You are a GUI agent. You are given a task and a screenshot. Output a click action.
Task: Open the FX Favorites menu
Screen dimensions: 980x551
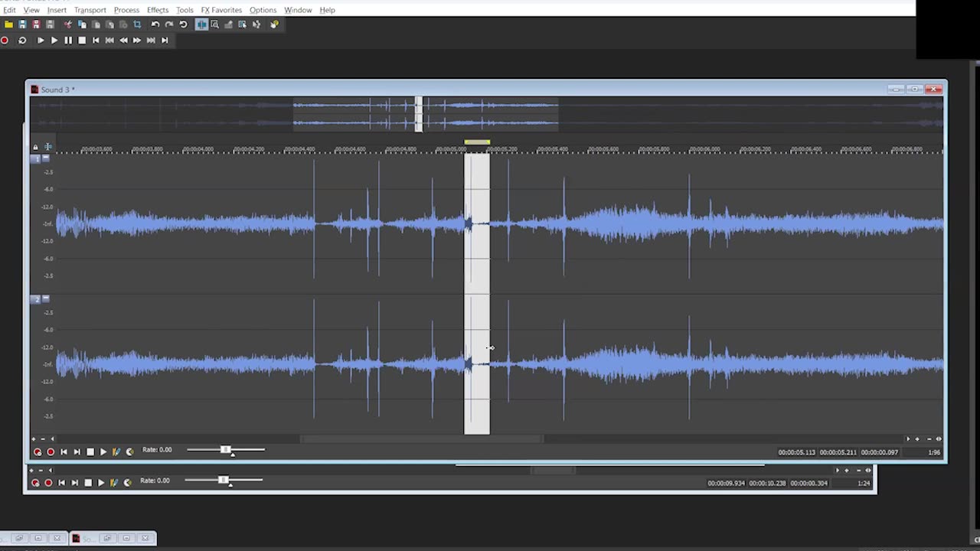tap(221, 10)
